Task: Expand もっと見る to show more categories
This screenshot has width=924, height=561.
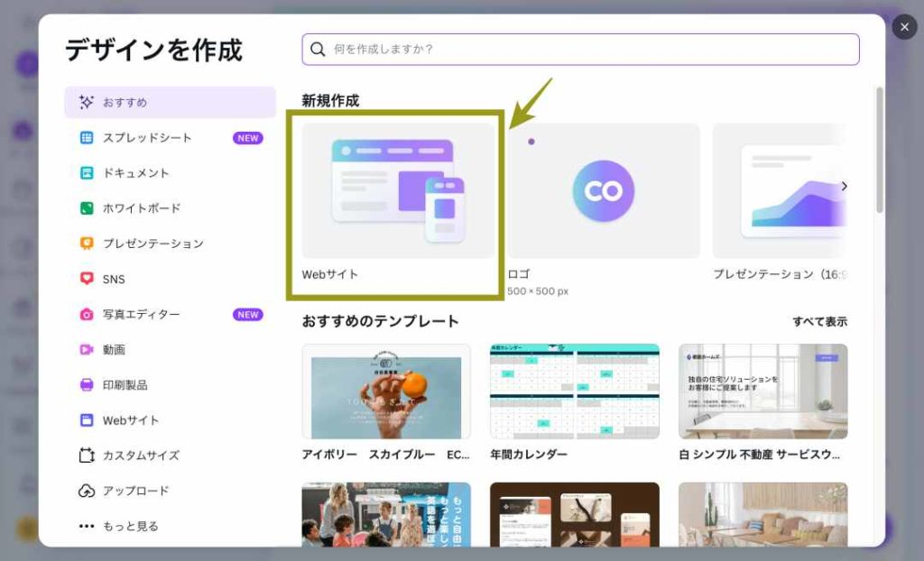Action: (x=118, y=526)
